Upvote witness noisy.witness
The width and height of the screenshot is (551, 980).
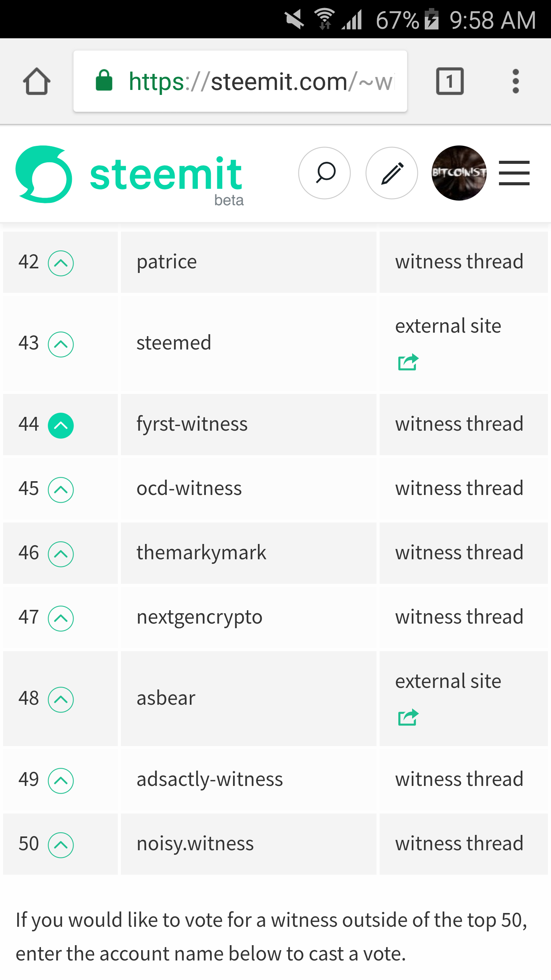(x=61, y=845)
